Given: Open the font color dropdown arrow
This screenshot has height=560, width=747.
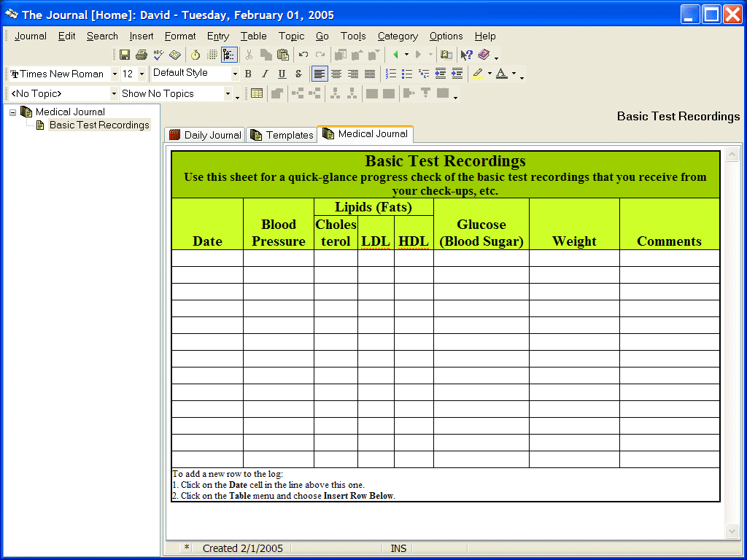Looking at the screenshot, I should [514, 74].
